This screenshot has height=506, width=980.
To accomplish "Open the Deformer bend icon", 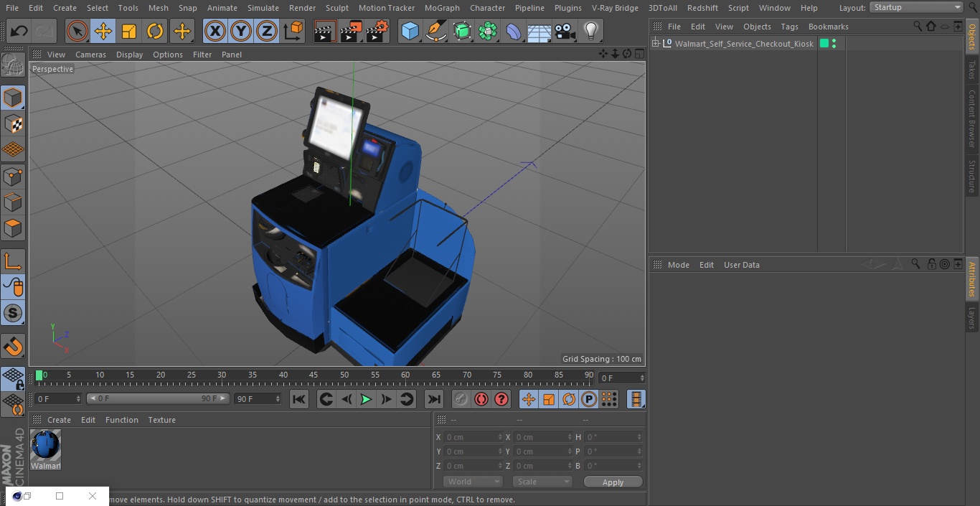I will (514, 31).
